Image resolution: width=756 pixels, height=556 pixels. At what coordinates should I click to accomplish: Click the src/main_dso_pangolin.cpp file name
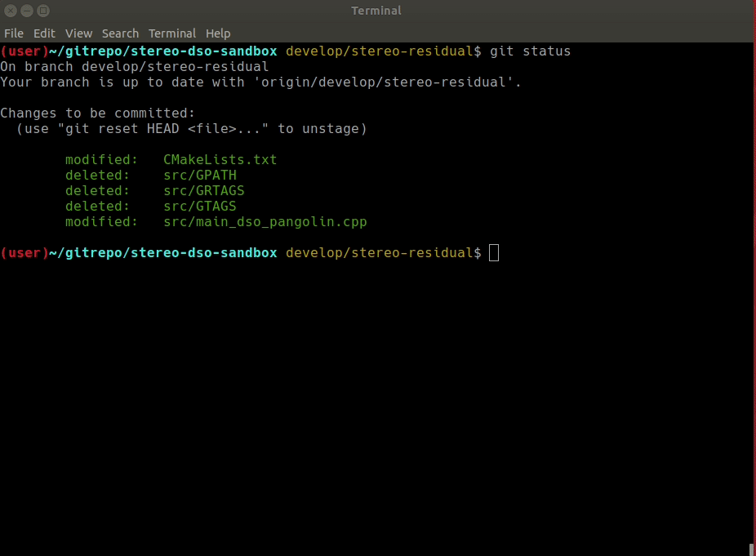tap(265, 222)
